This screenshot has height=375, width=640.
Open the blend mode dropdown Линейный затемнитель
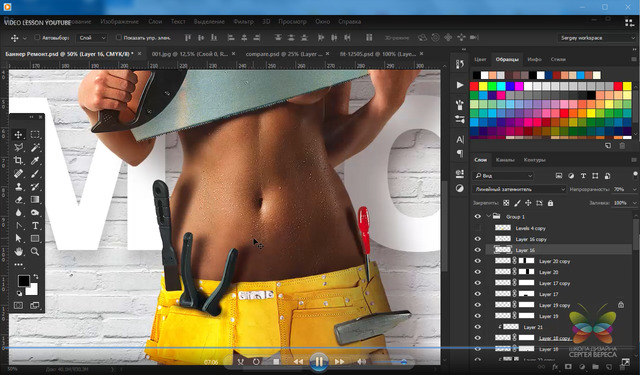coord(519,189)
